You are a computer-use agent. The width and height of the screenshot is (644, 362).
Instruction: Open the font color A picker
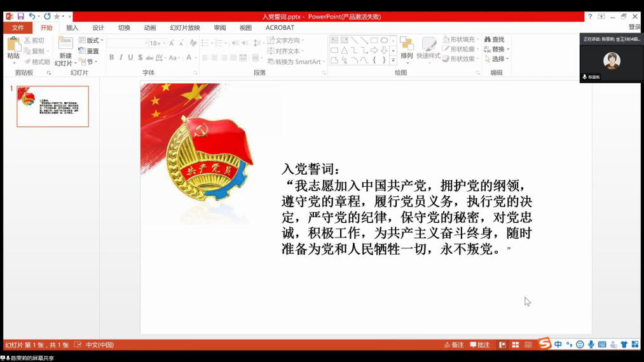[x=189, y=57]
